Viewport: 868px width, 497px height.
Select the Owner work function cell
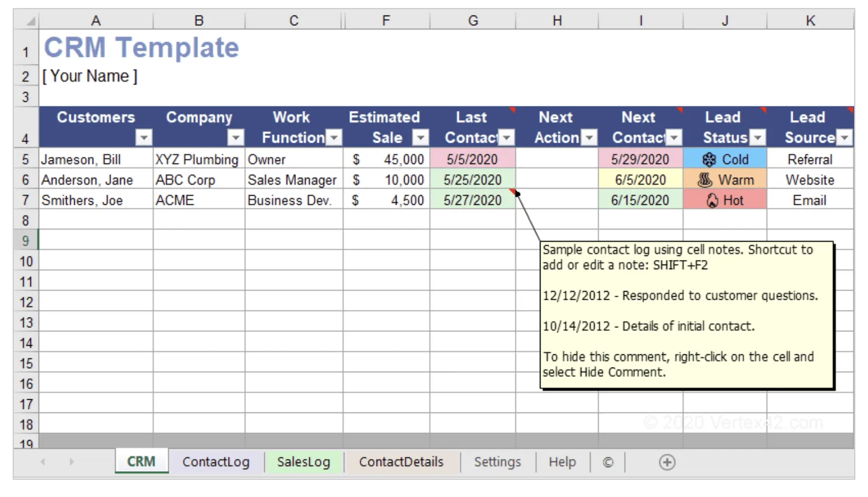click(294, 159)
